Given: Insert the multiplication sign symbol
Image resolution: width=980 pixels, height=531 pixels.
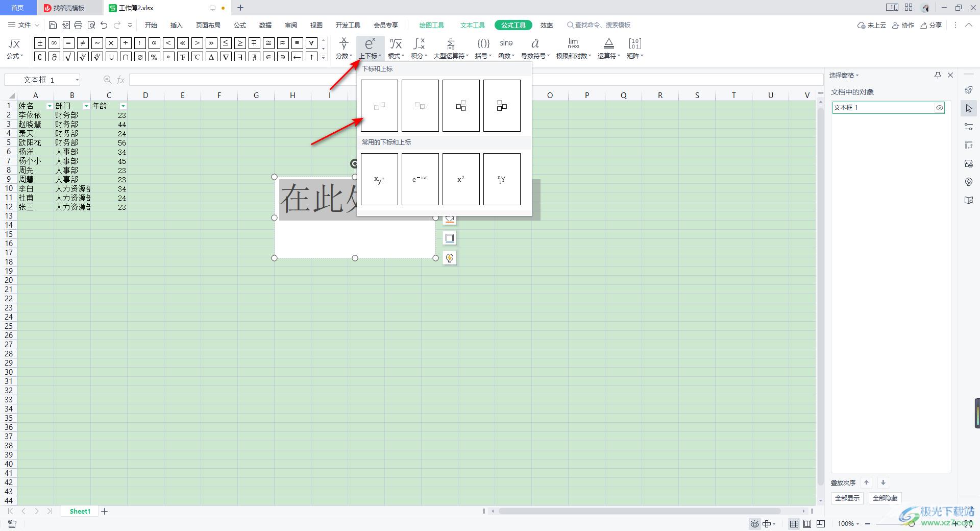Looking at the screenshot, I should [111, 43].
